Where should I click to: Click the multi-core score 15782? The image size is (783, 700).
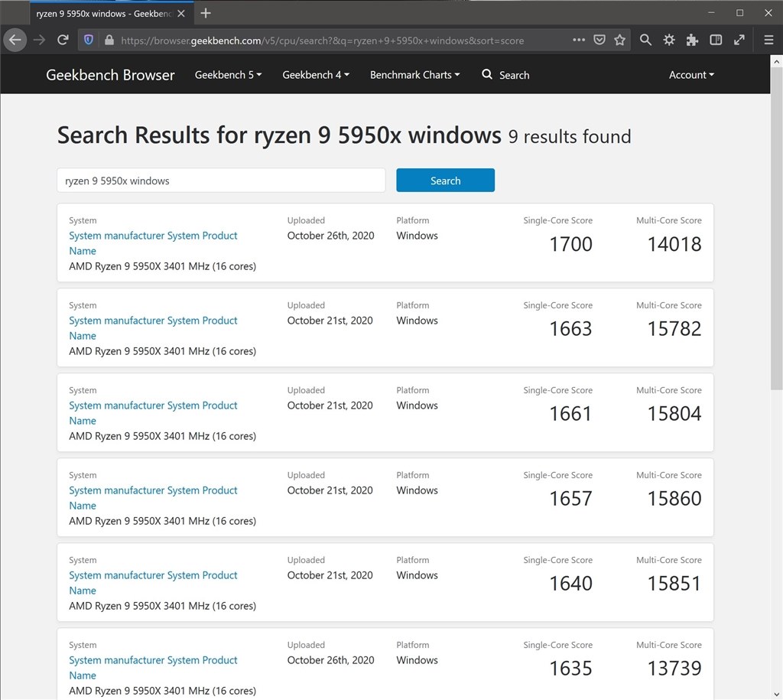674,329
